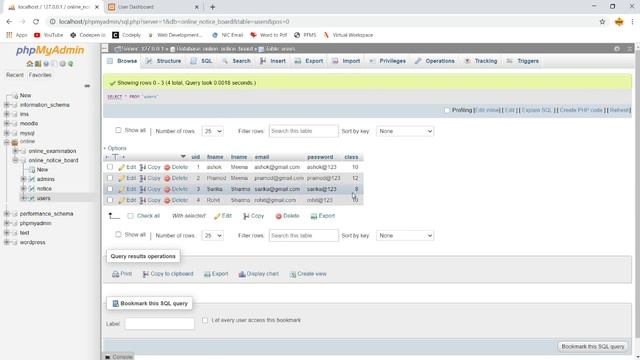The height and width of the screenshot is (360, 640).
Task: Click the red Delete icon for Rohit row
Action: click(x=167, y=200)
